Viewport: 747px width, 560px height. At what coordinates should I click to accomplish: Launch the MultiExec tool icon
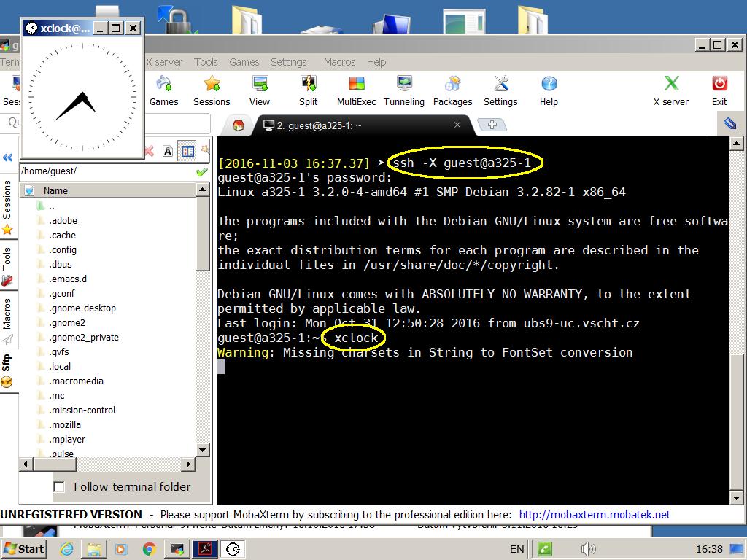pos(356,90)
